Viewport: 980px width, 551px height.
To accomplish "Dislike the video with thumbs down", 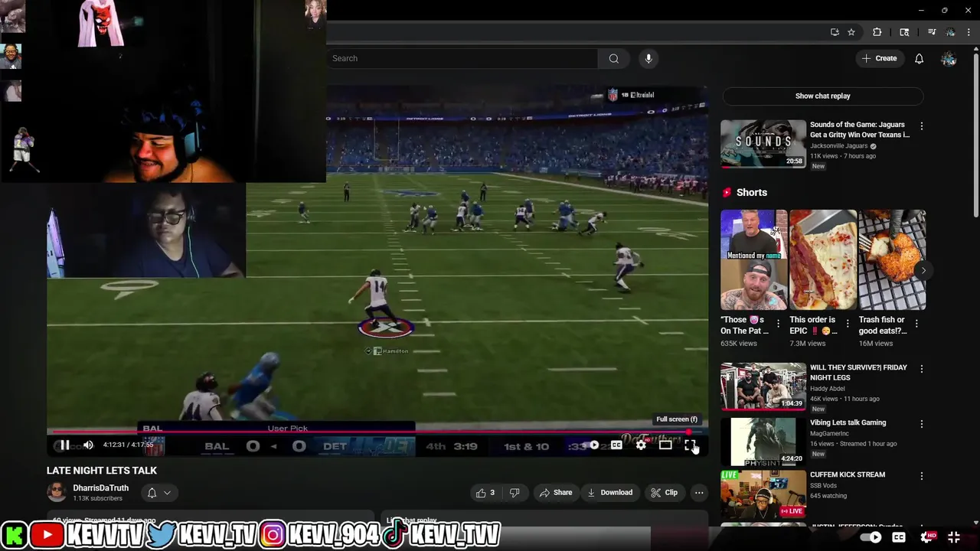I will 515,493.
